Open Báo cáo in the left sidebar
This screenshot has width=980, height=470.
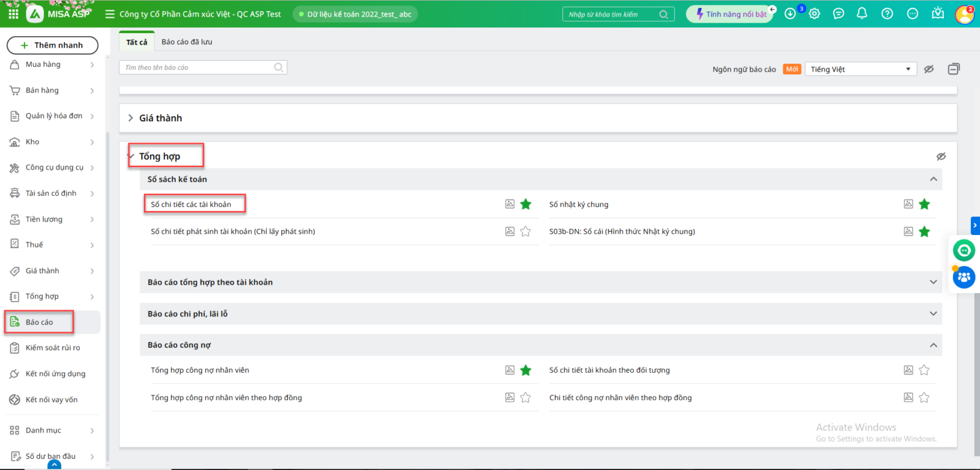pyautogui.click(x=39, y=322)
